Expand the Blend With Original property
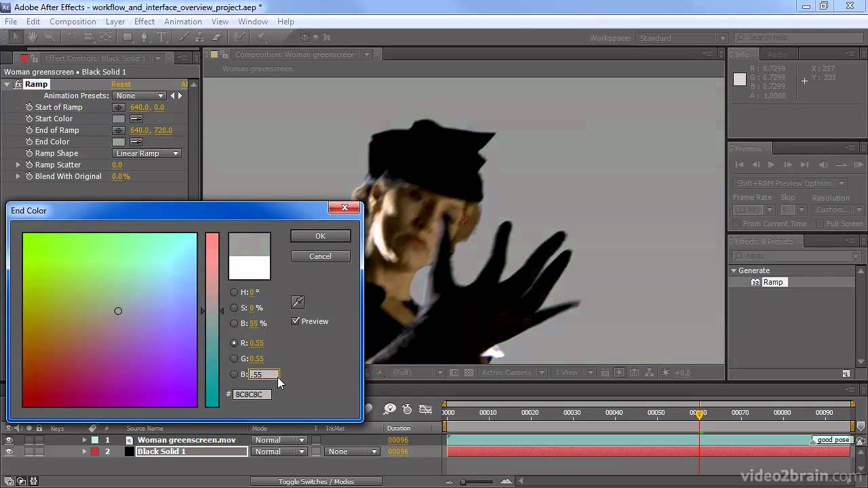Image resolution: width=868 pixels, height=488 pixels. click(18, 176)
